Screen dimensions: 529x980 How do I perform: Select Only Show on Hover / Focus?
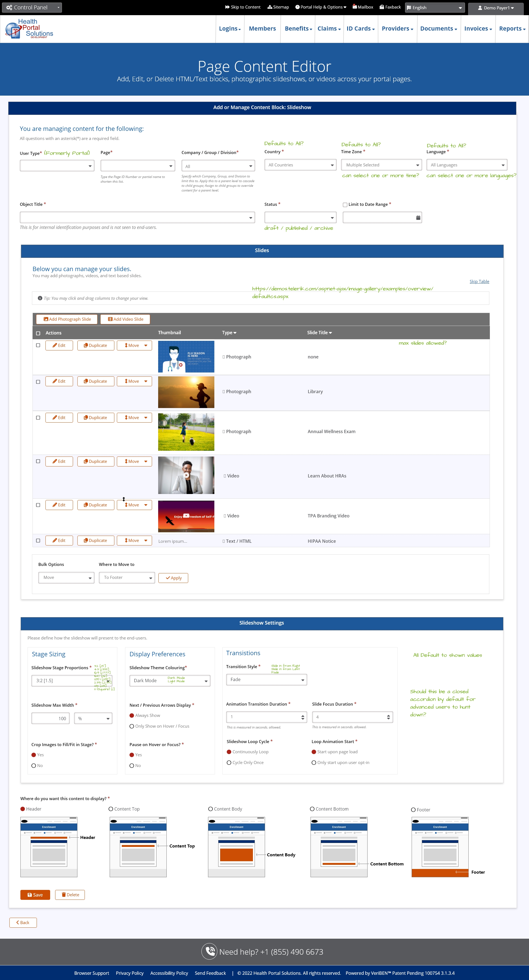(132, 726)
